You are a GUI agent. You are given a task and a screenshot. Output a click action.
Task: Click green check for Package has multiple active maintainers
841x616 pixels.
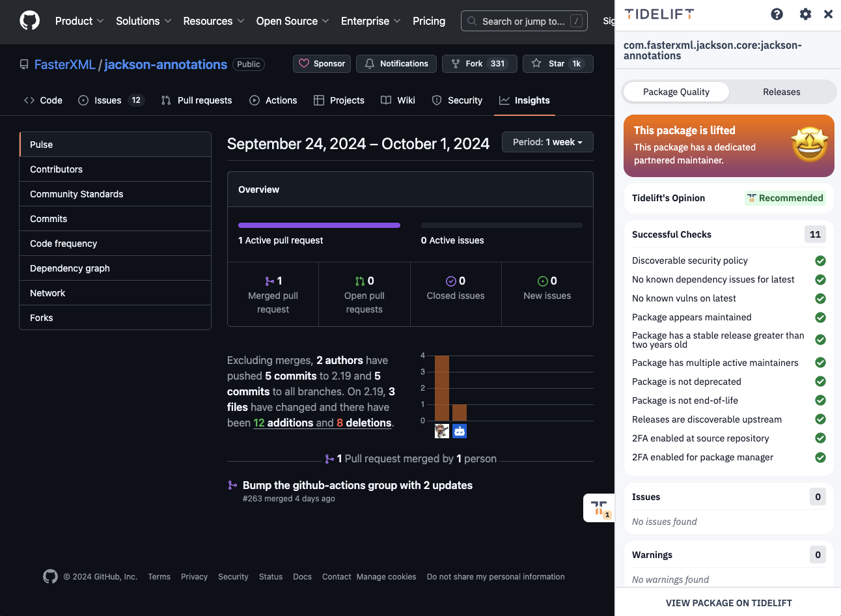click(x=820, y=363)
